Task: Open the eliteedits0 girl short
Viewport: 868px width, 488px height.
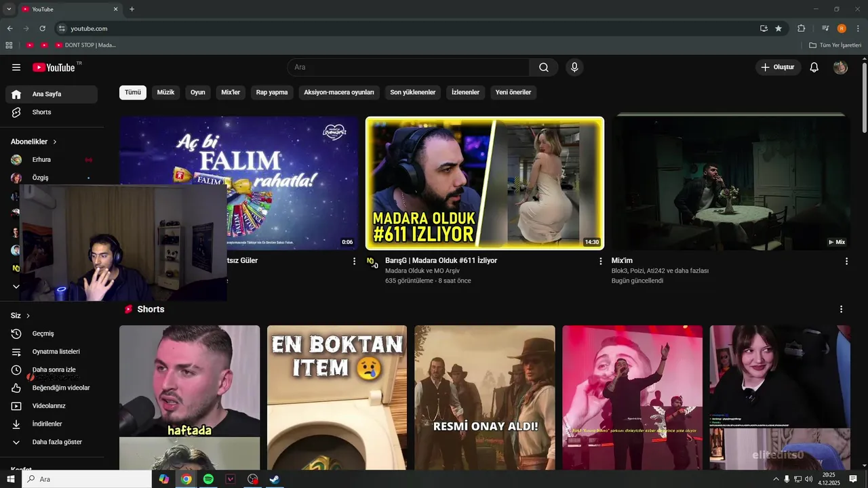Action: click(x=780, y=397)
